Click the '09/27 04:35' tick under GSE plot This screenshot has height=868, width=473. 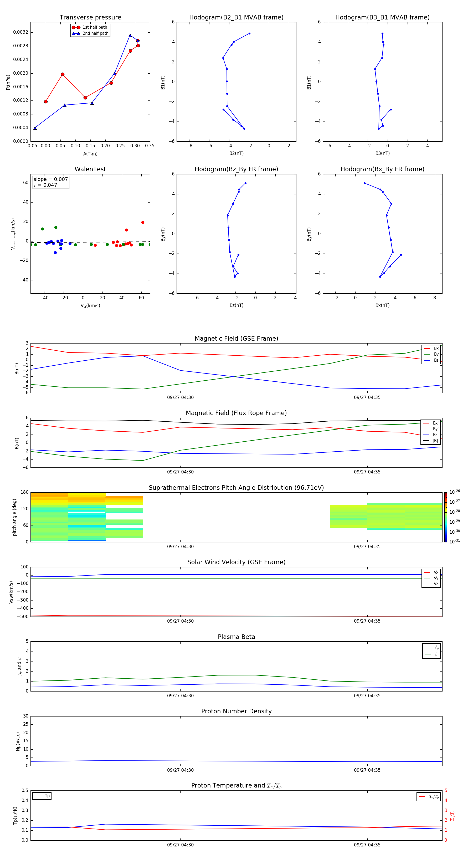pyautogui.click(x=367, y=398)
